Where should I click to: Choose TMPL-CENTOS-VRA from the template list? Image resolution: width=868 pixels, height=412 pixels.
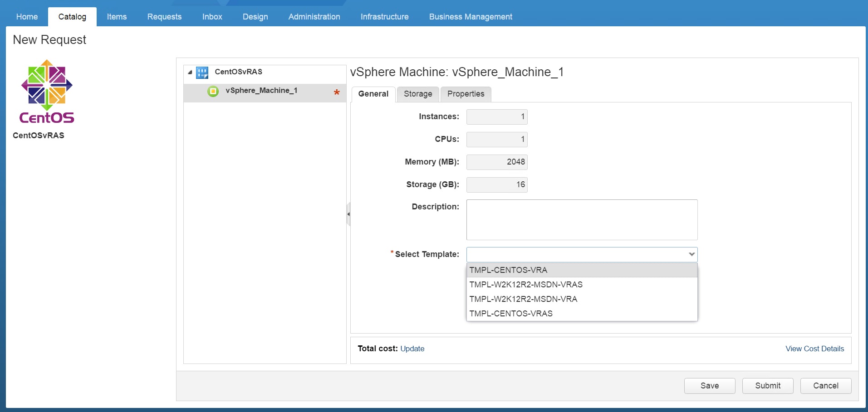click(x=582, y=270)
